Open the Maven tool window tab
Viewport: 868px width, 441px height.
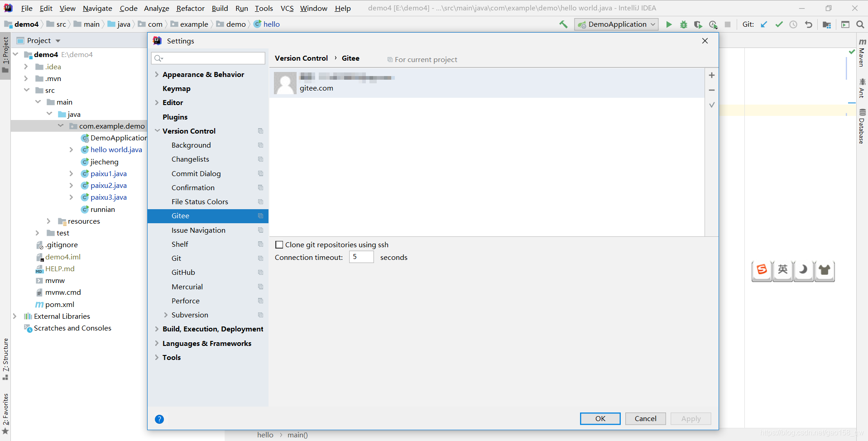(x=862, y=53)
